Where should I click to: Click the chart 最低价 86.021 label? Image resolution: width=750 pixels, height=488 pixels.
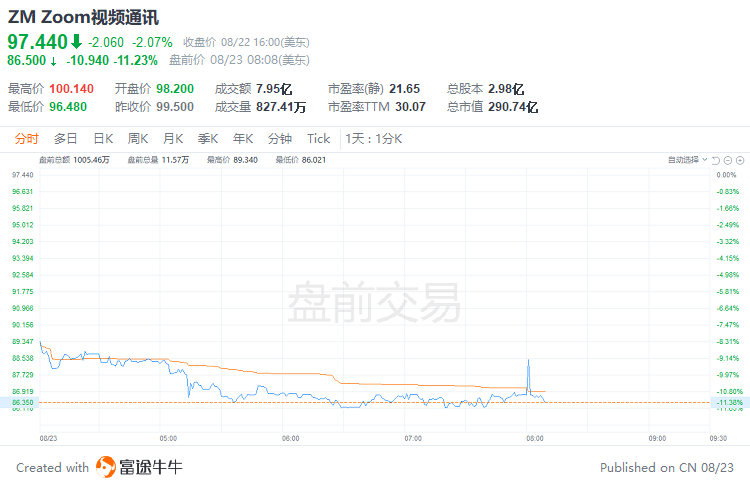click(301, 160)
